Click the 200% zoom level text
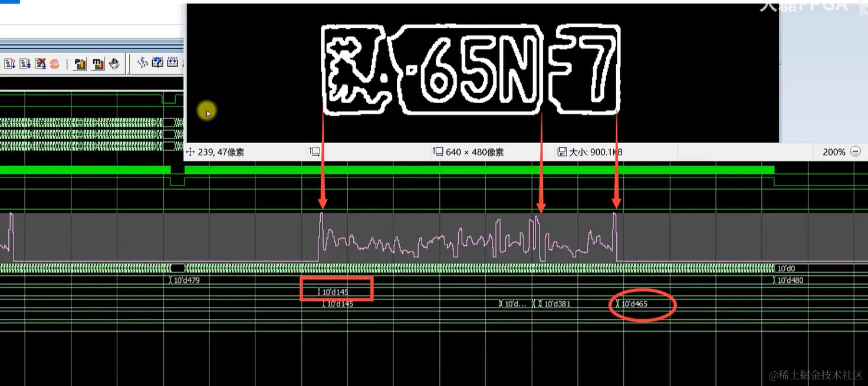 click(x=834, y=152)
